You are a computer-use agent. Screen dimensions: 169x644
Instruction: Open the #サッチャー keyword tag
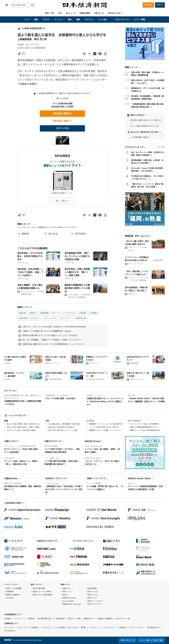click(x=36, y=318)
